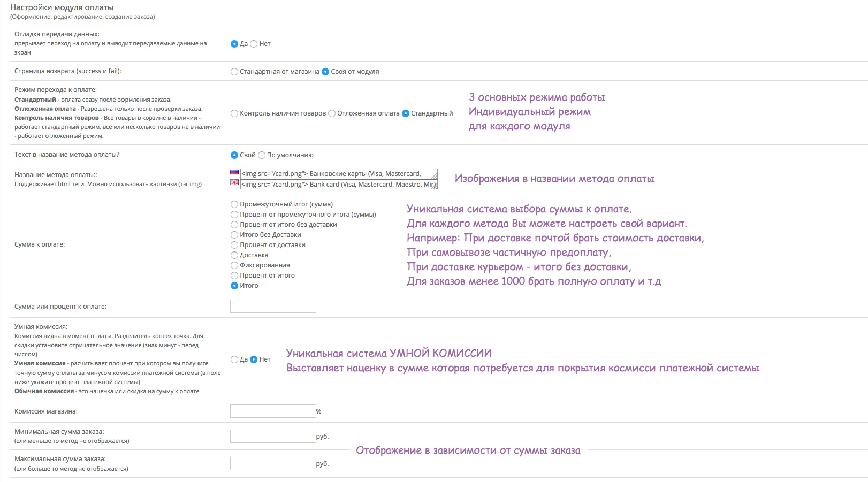Select Доставка amount option
The width and height of the screenshot is (868, 482).
tap(234, 255)
